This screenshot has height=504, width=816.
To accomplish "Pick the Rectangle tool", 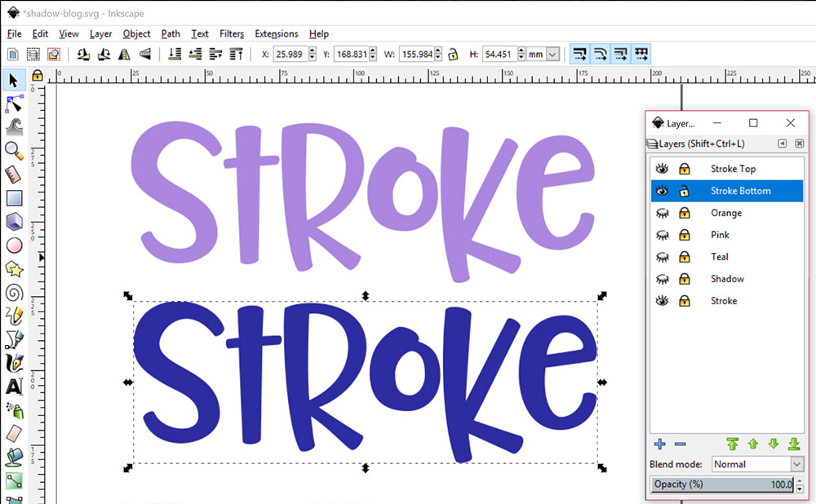I will 12,197.
